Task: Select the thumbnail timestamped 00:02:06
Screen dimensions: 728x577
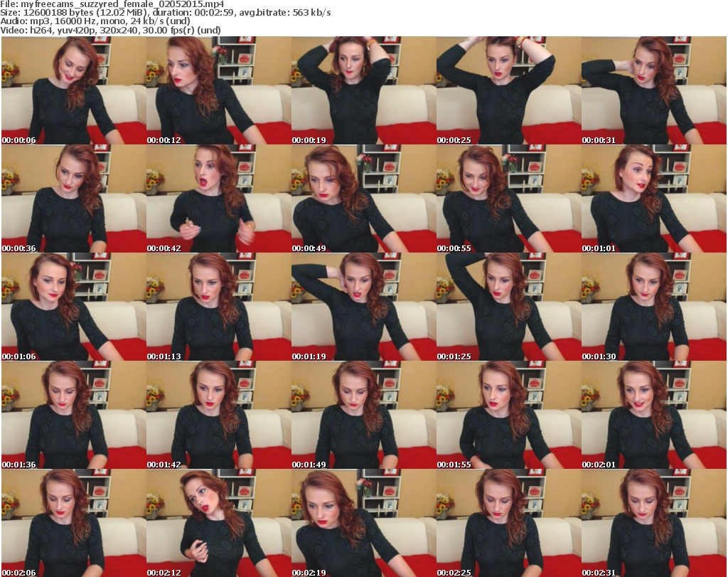Action: pos(74,523)
